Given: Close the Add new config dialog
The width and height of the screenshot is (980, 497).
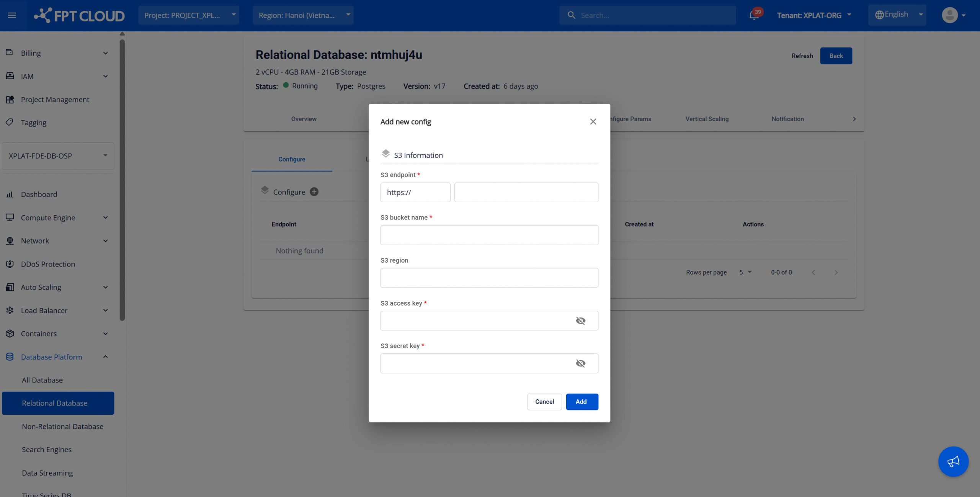Looking at the screenshot, I should (x=593, y=122).
